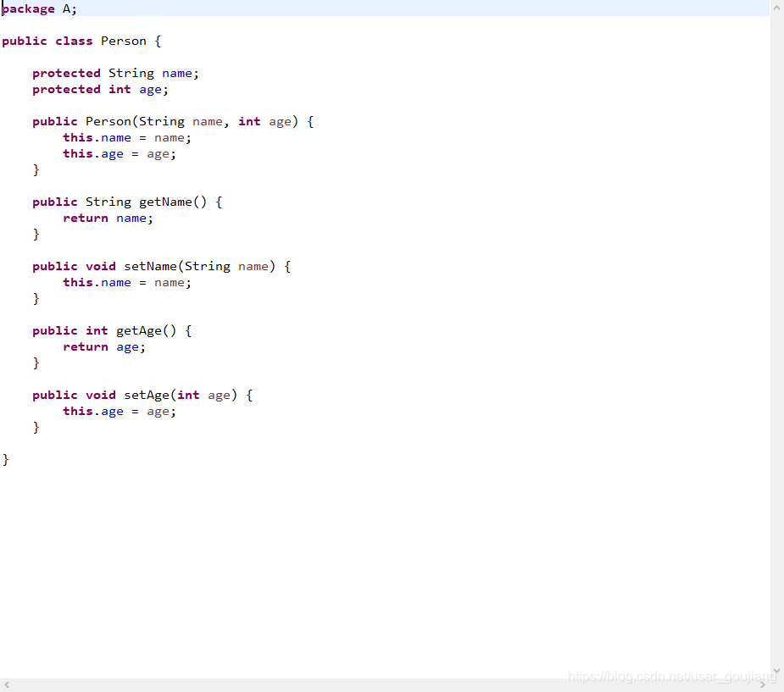The height and width of the screenshot is (692, 784).
Task: Click the final closing brace of the class
Action: (5, 460)
